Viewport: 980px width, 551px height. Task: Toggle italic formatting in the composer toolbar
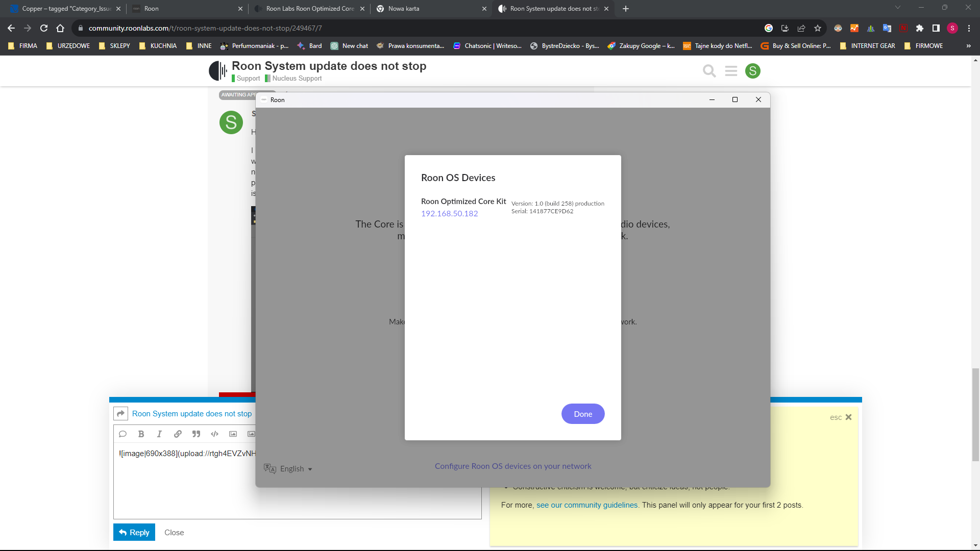coord(159,434)
